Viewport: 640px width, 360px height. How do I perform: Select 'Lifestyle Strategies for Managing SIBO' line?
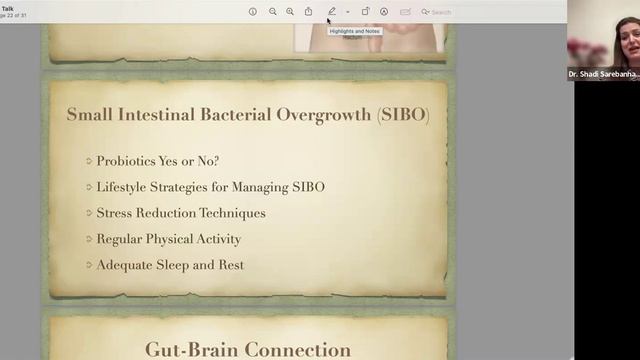(x=211, y=187)
